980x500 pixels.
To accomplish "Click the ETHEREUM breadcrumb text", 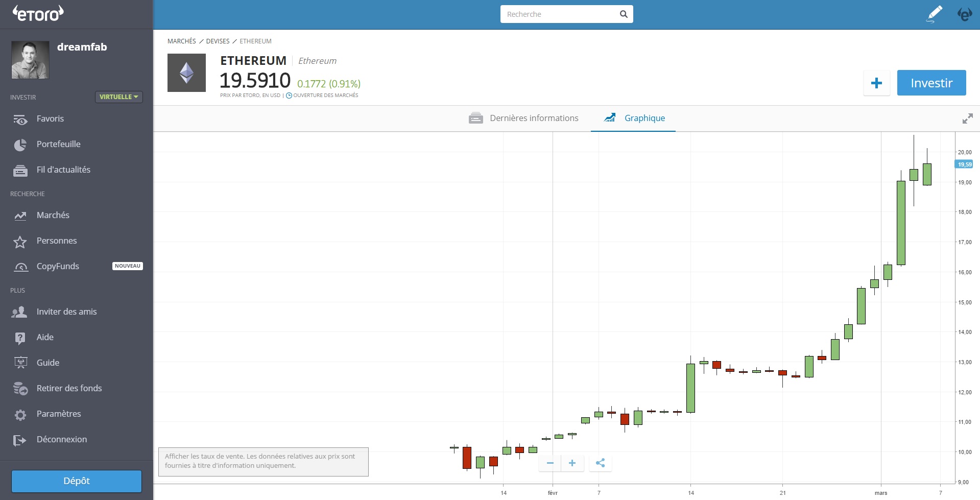I will [x=255, y=41].
